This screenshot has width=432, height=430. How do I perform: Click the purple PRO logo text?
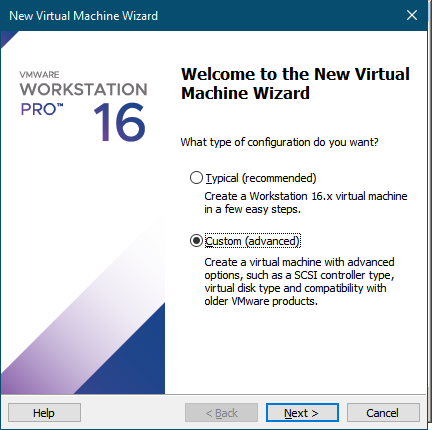click(42, 109)
